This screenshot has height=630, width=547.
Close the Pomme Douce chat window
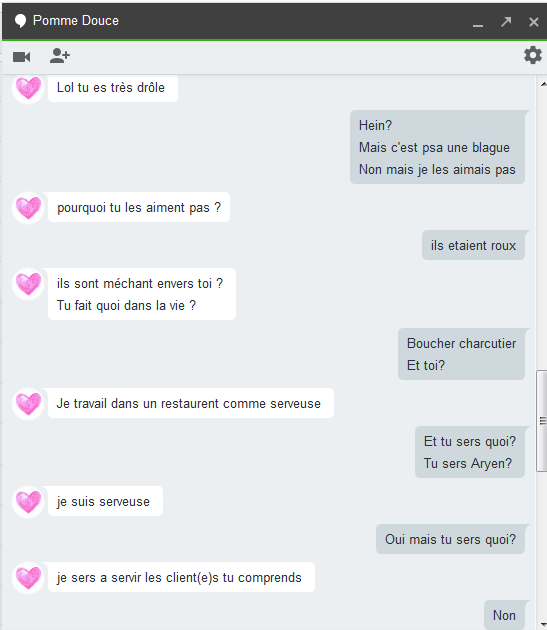[533, 22]
